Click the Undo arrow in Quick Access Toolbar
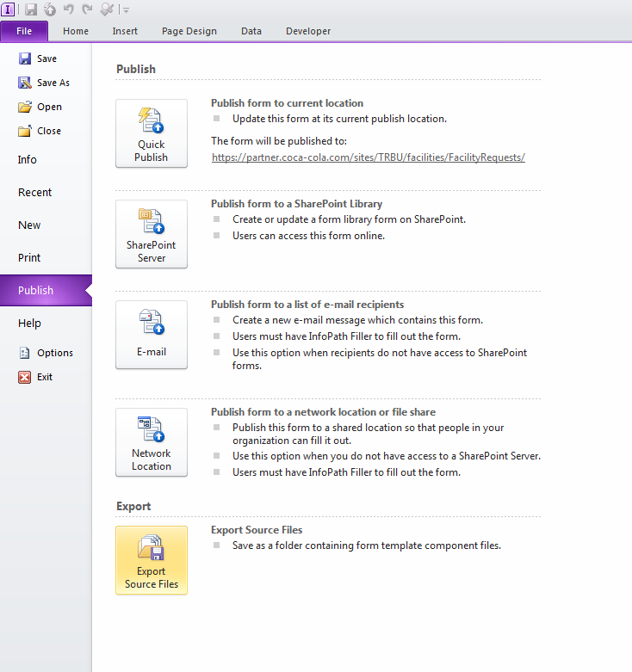The height and width of the screenshot is (672, 632). 69,9
